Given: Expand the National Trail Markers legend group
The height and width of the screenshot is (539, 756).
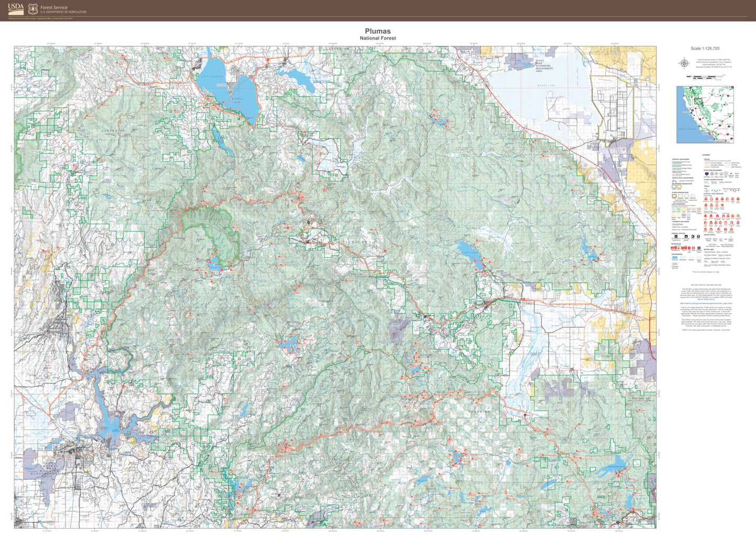Looking at the screenshot, I should click(x=714, y=194).
